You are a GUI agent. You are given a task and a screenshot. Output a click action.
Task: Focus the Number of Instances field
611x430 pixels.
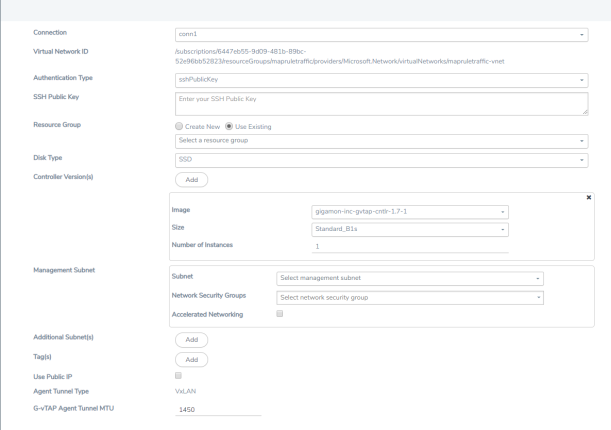tap(410, 247)
